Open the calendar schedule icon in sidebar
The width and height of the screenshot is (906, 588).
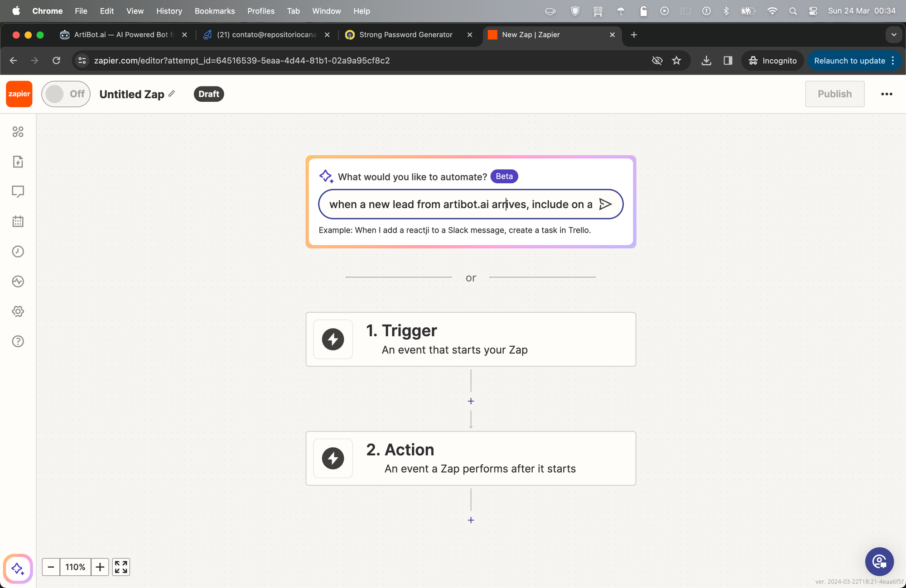pos(18,221)
